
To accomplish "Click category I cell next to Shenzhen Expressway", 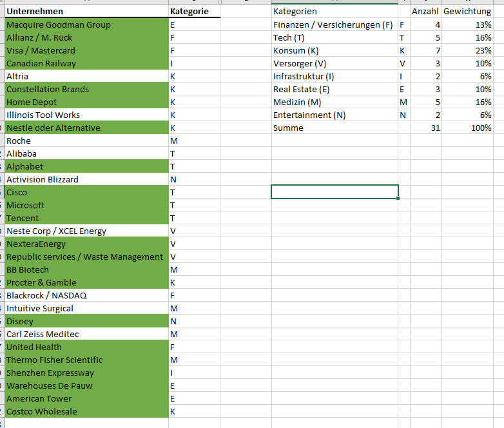I will click(195, 373).
